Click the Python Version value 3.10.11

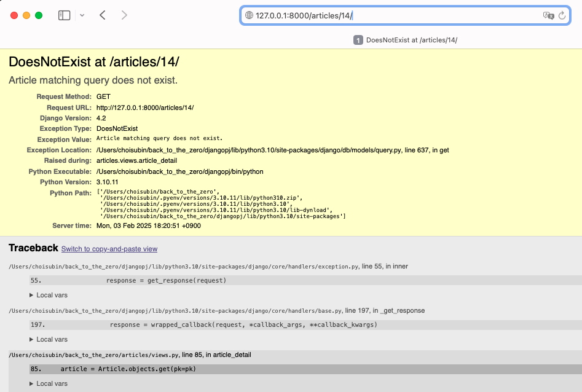tap(108, 182)
